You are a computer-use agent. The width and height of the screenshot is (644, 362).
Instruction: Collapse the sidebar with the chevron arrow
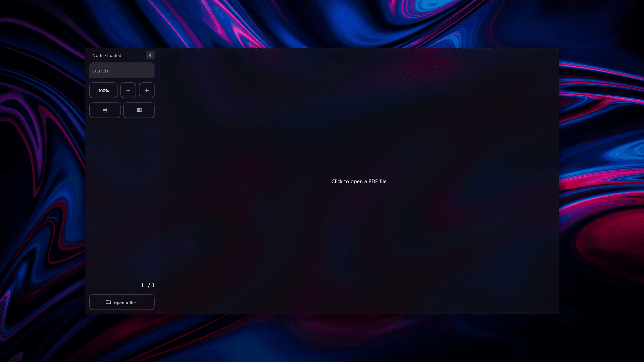click(150, 55)
